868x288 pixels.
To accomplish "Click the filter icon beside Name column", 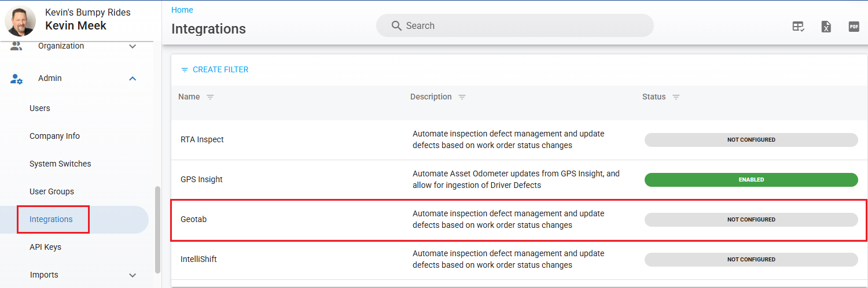I will tap(210, 97).
